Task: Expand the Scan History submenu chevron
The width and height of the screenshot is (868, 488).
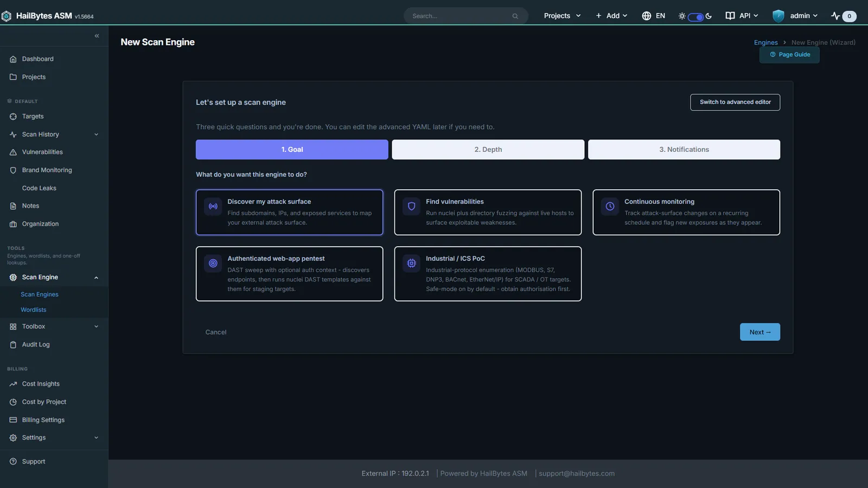Action: coord(97,134)
